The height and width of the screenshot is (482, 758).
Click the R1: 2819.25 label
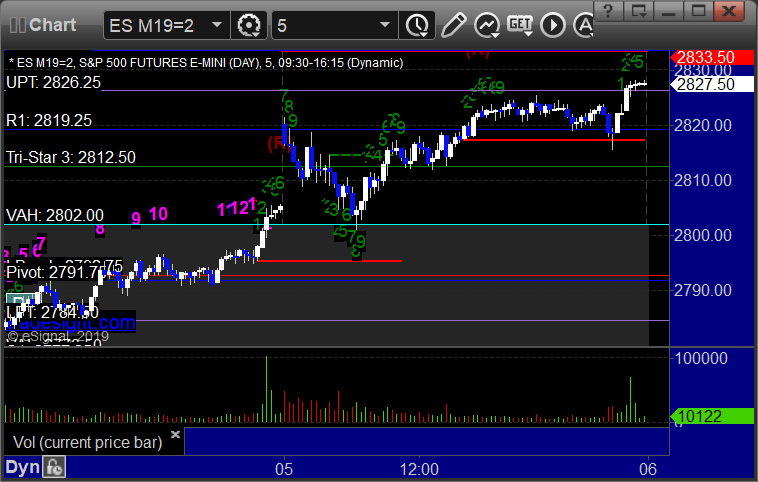pos(49,120)
